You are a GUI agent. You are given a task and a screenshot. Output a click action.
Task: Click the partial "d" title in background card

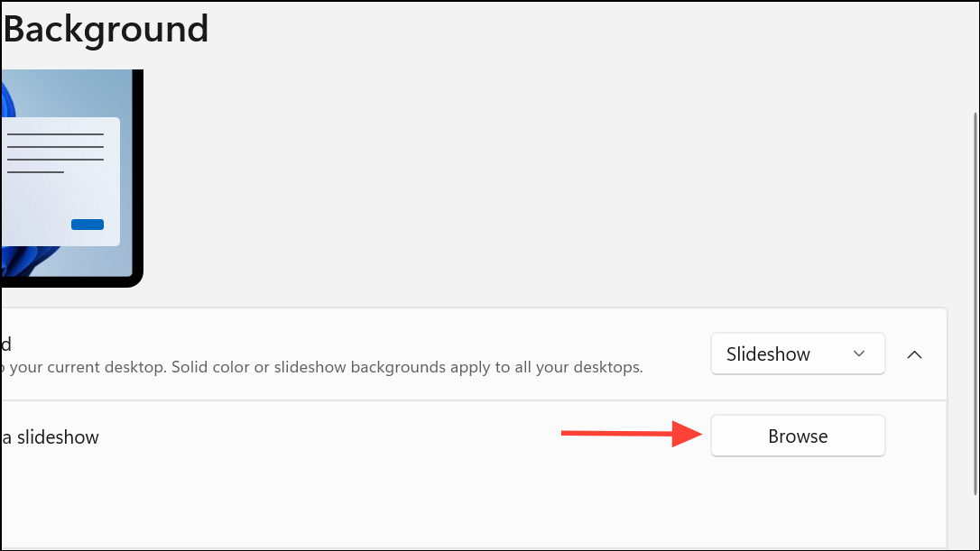6,344
